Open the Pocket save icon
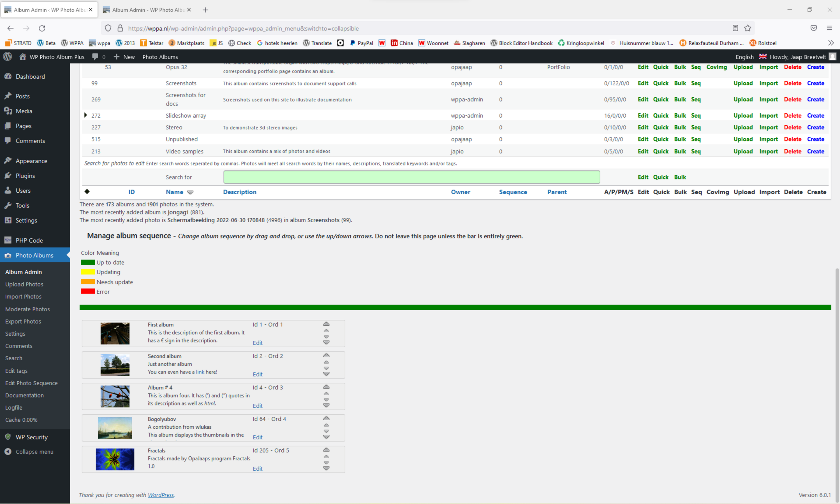Screen dimensions: 840x504 [x=813, y=28]
